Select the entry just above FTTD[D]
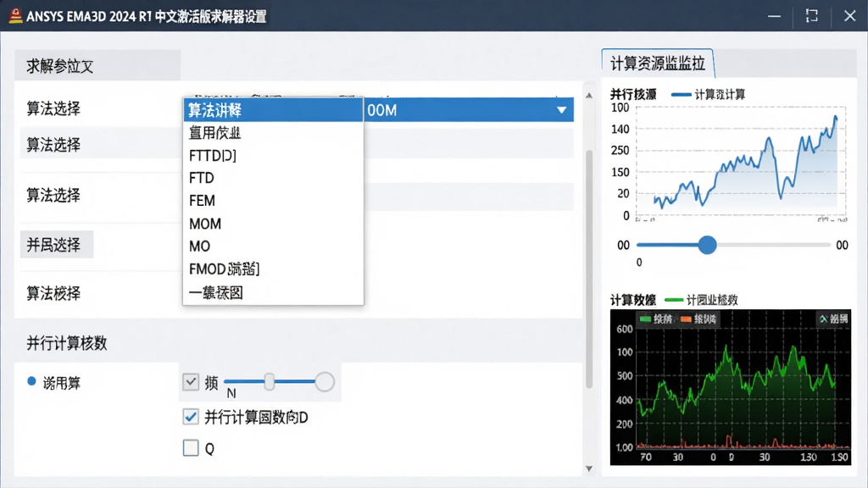This screenshot has height=488, width=868. (x=274, y=133)
